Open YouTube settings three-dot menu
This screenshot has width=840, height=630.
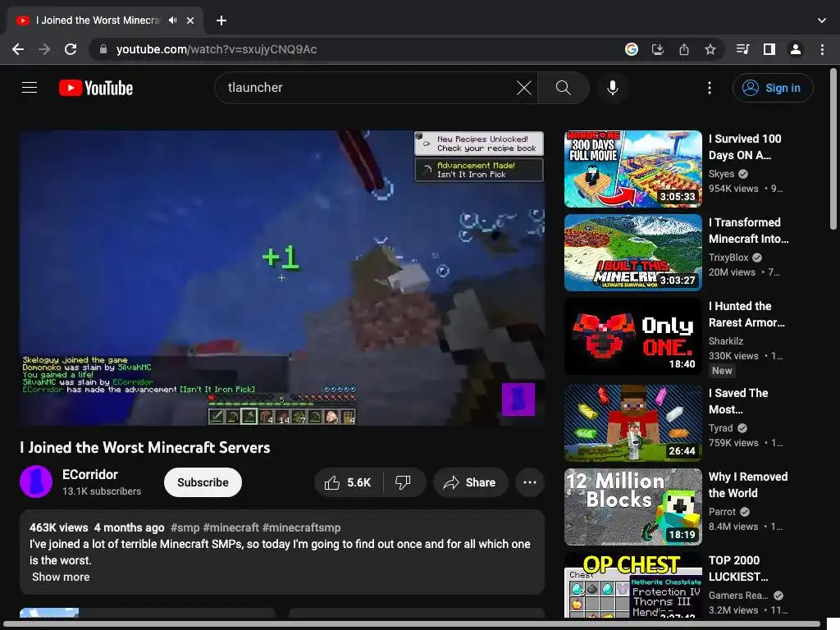pyautogui.click(x=710, y=88)
